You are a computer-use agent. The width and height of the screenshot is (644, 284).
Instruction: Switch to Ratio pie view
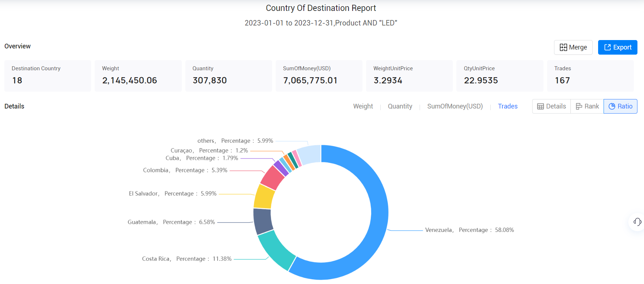(x=620, y=106)
